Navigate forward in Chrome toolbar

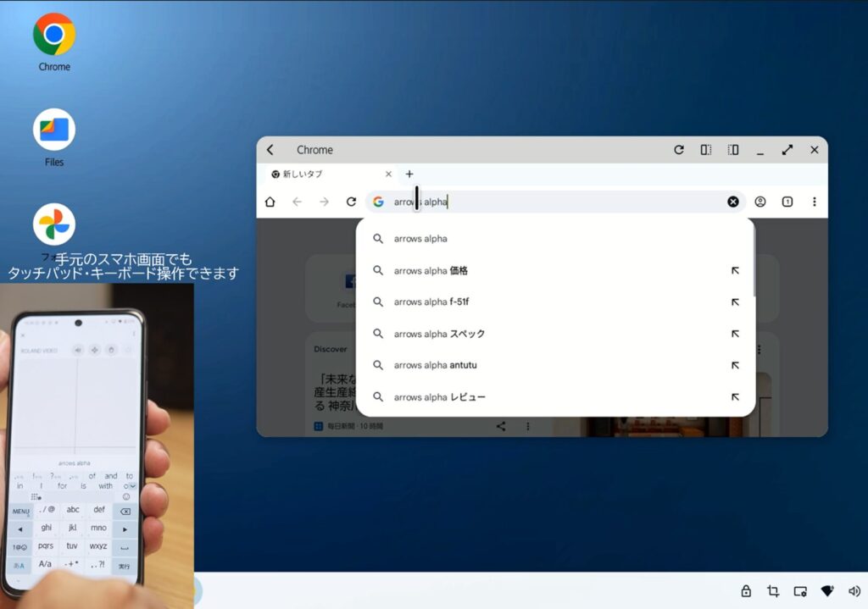pyautogui.click(x=325, y=202)
